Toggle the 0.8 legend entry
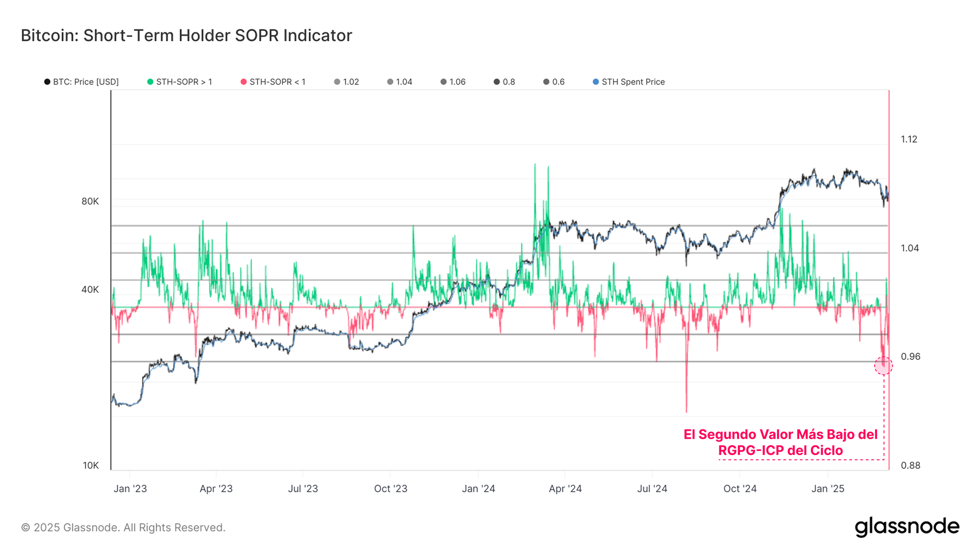The image size is (980, 552). tap(509, 82)
